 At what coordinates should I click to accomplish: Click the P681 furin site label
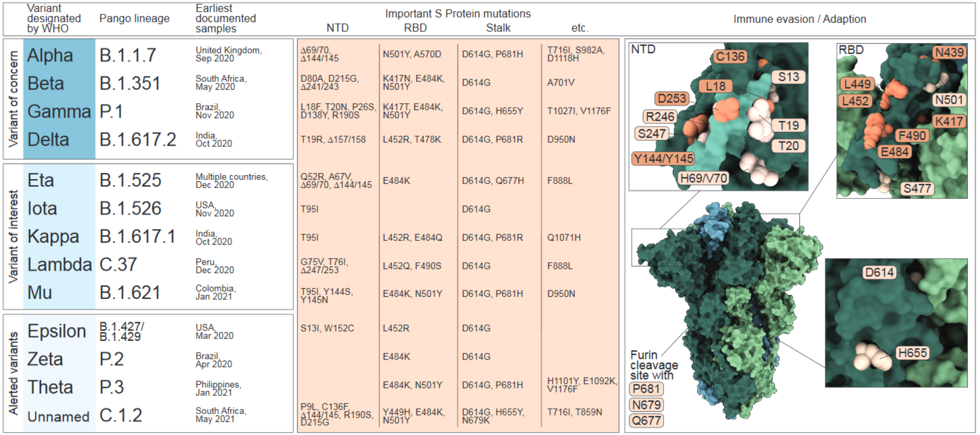point(646,389)
